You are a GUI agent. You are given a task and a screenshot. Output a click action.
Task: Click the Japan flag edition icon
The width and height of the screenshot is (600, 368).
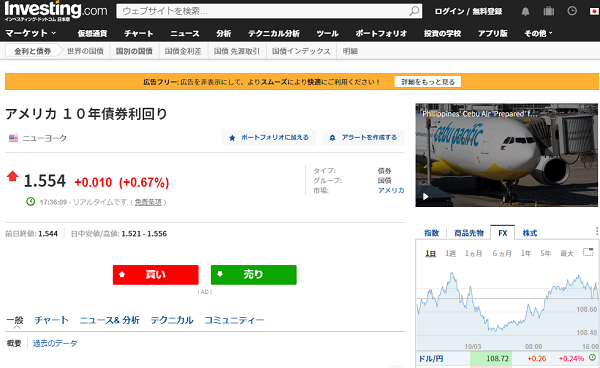594,11
